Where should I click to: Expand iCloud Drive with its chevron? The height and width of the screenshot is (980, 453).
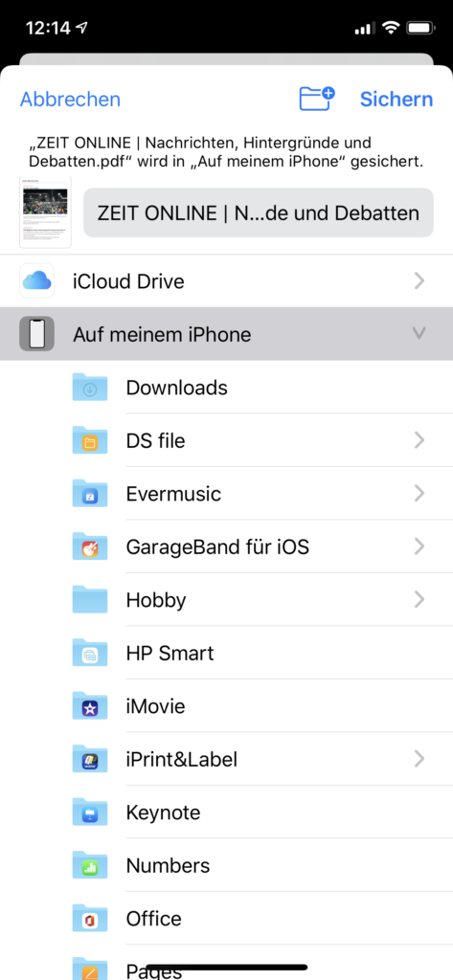(419, 281)
